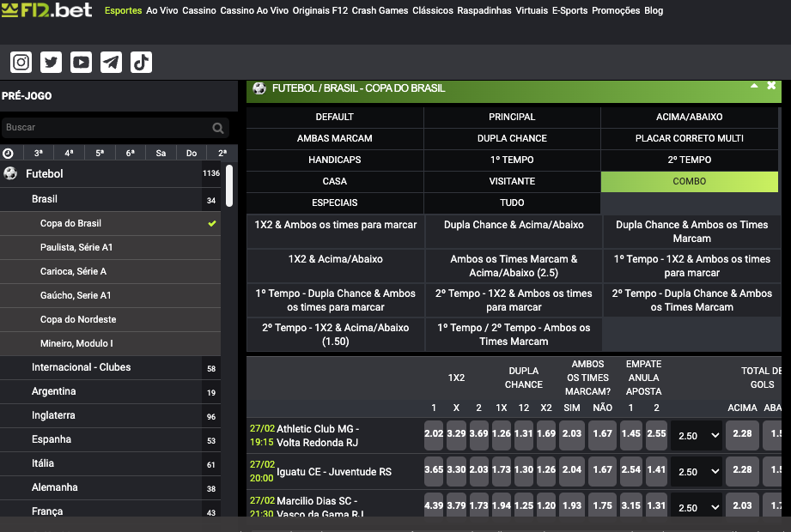Collapse panel with the up arrow
The width and height of the screenshot is (791, 532).
754,86
